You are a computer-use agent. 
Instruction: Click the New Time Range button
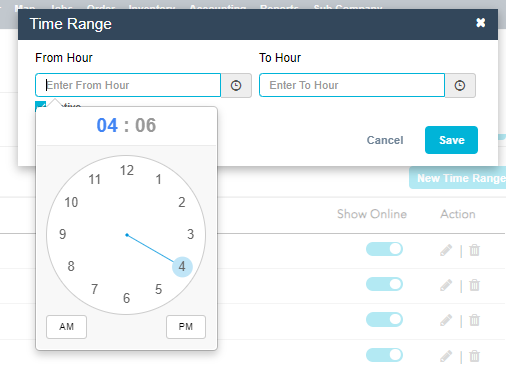(x=458, y=178)
